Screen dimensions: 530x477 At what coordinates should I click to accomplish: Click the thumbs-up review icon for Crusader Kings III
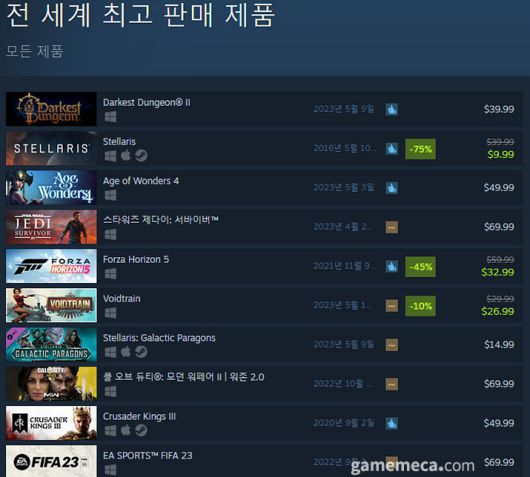point(392,423)
